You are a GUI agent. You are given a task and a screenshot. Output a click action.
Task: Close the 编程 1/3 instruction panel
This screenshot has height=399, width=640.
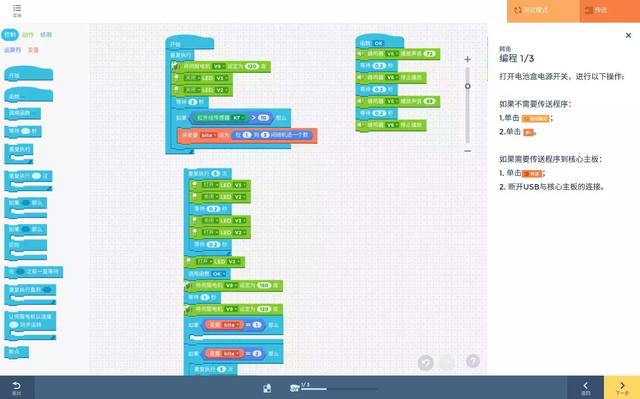click(628, 35)
